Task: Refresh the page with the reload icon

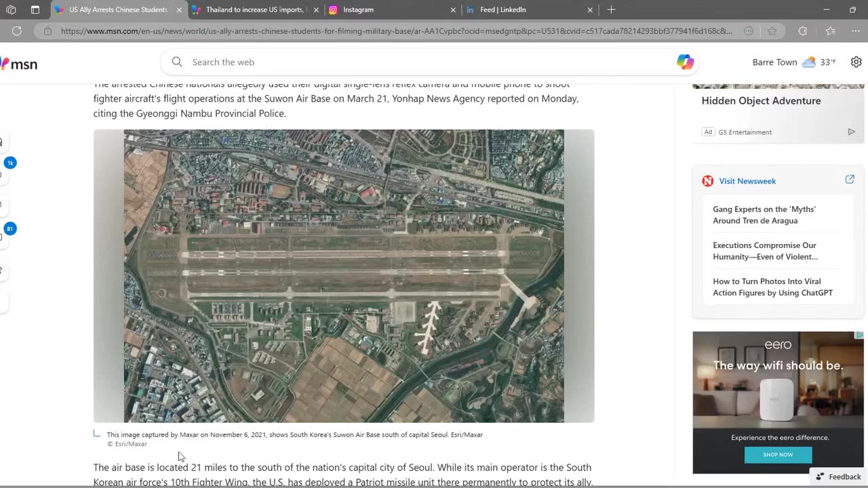Action: (17, 31)
